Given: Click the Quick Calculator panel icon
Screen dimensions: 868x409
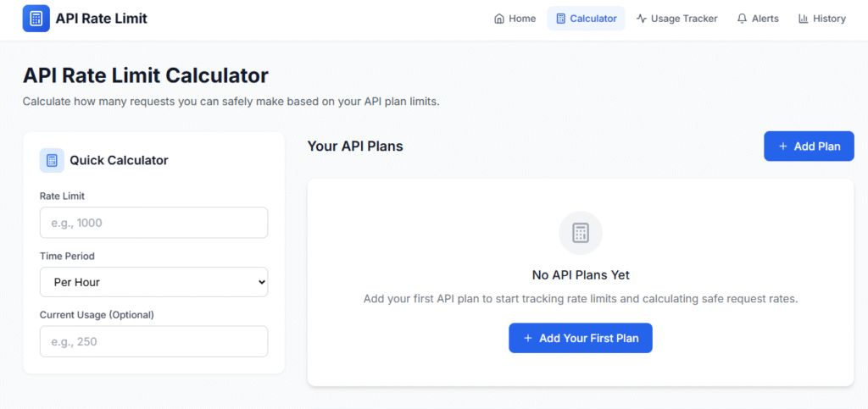Looking at the screenshot, I should coord(52,160).
